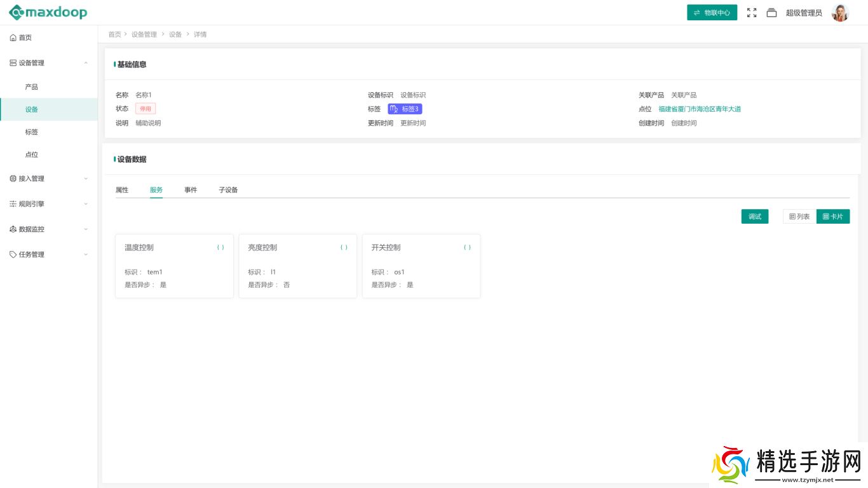The height and width of the screenshot is (488, 868).
Task: Click the fullscreen icon in header
Action: [752, 13]
